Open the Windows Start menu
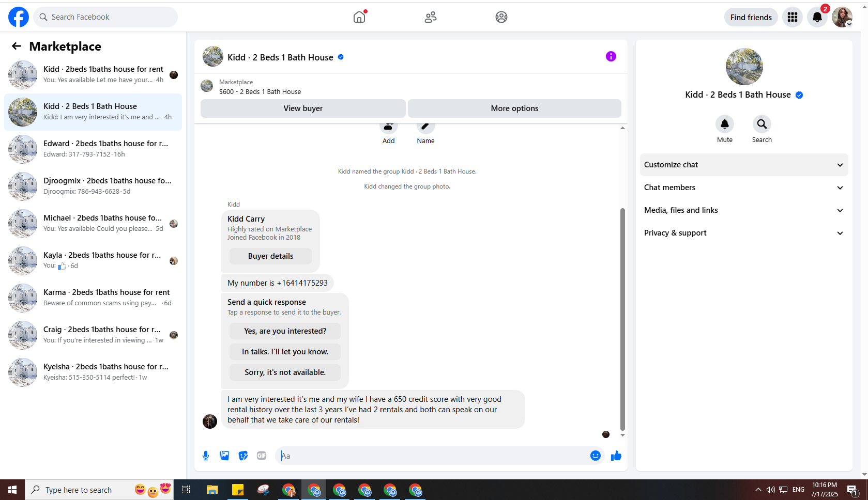Image resolution: width=868 pixels, height=500 pixels. click(12, 490)
